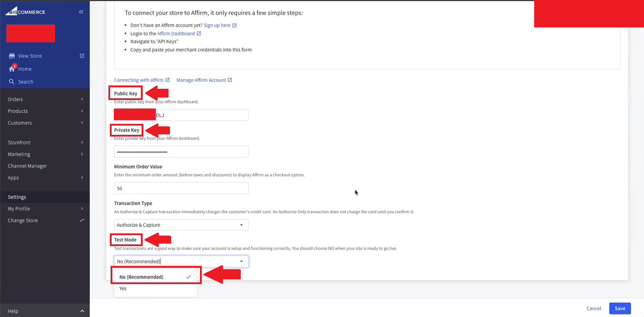Select No (Recommended) in Test Mode list
644x317 pixels.
point(156,277)
